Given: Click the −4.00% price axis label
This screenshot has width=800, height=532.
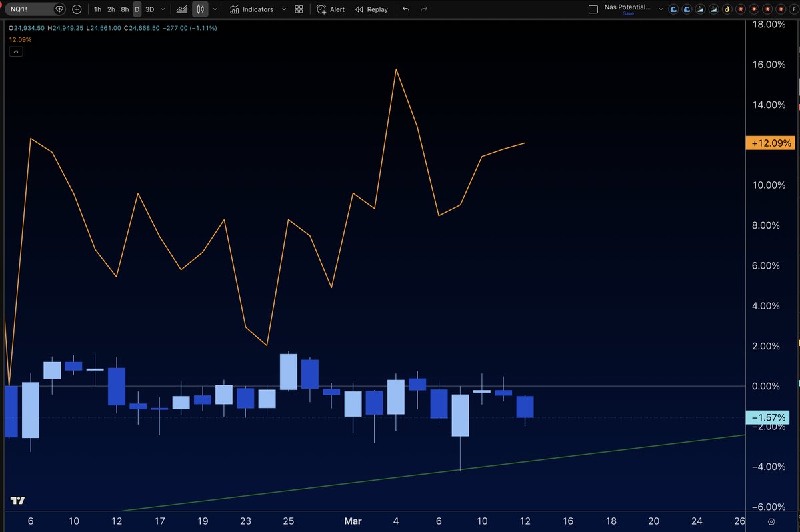Looking at the screenshot, I should click(768, 467).
